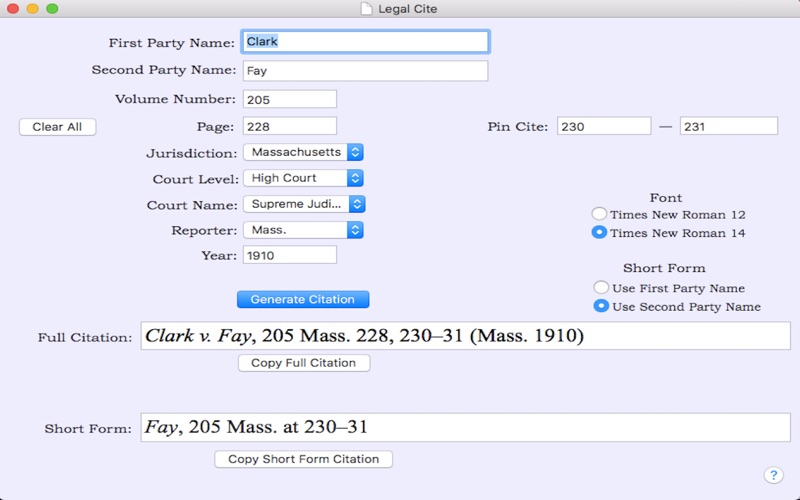This screenshot has width=800, height=500.
Task: Click Generate Citation button
Action: click(x=303, y=299)
